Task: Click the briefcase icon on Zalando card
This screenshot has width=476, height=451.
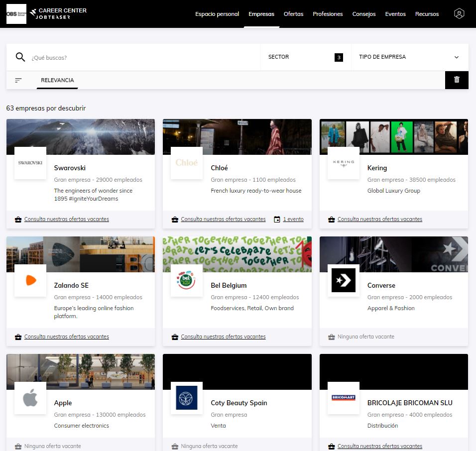Action: tap(18, 337)
